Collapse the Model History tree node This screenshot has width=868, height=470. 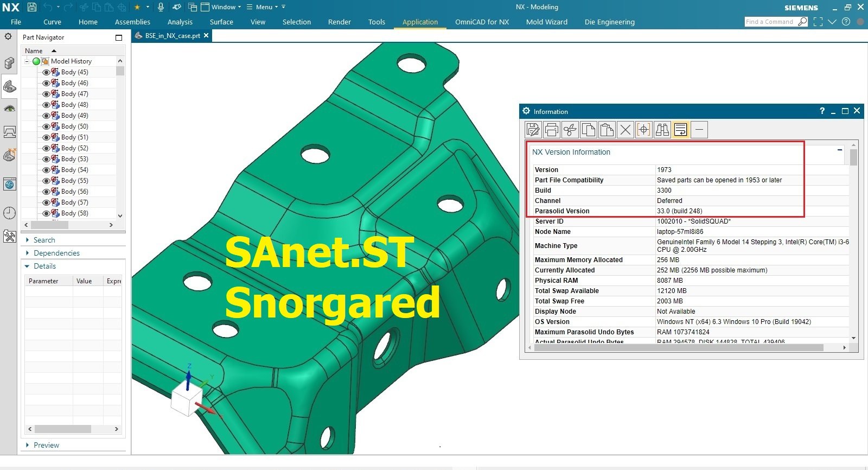pos(27,61)
